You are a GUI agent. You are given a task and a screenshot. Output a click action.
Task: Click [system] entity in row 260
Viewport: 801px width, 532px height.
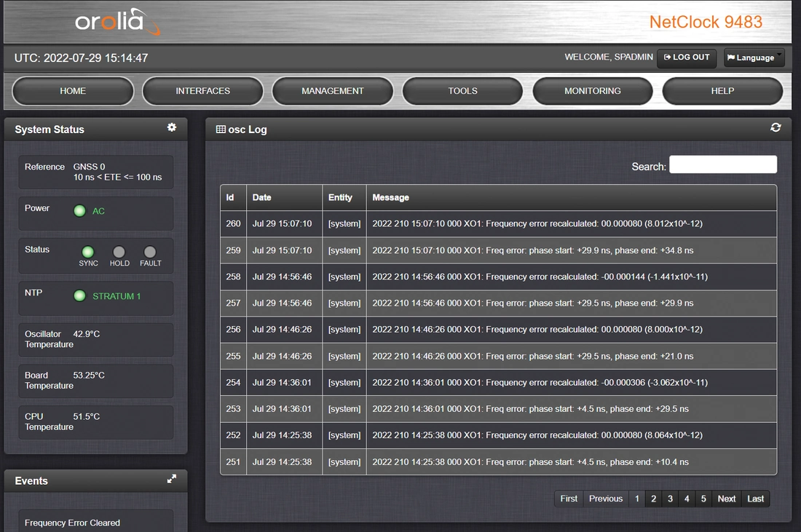(344, 223)
